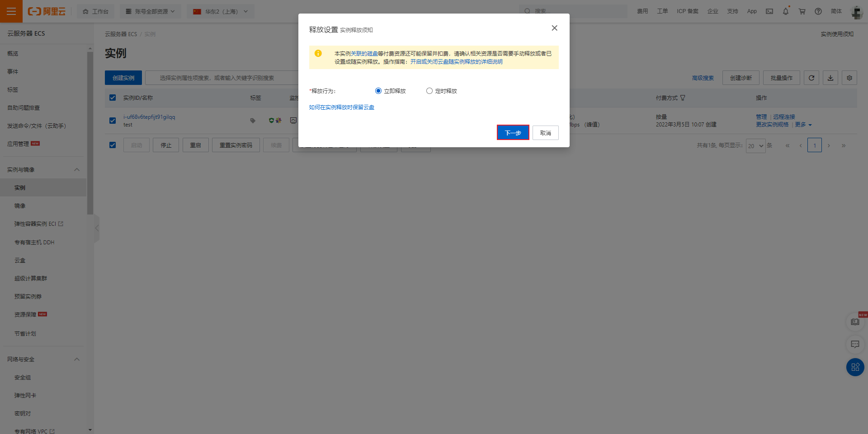Go to the next page arrow
Screen dimensions: 868x434
pyautogui.click(x=829, y=145)
